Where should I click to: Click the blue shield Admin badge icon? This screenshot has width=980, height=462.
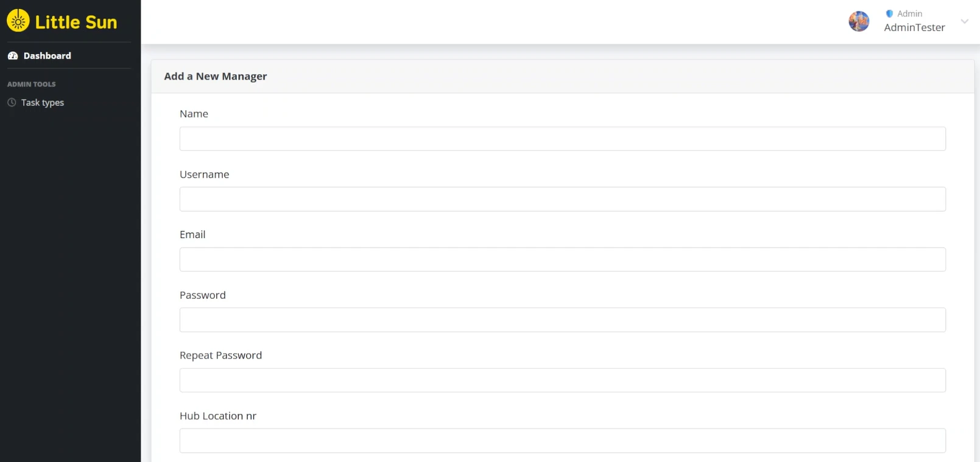(889, 13)
